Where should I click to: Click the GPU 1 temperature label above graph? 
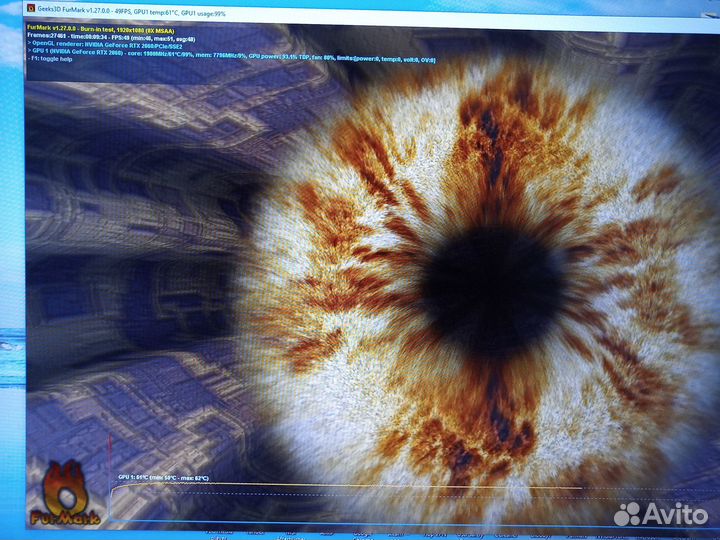click(163, 478)
